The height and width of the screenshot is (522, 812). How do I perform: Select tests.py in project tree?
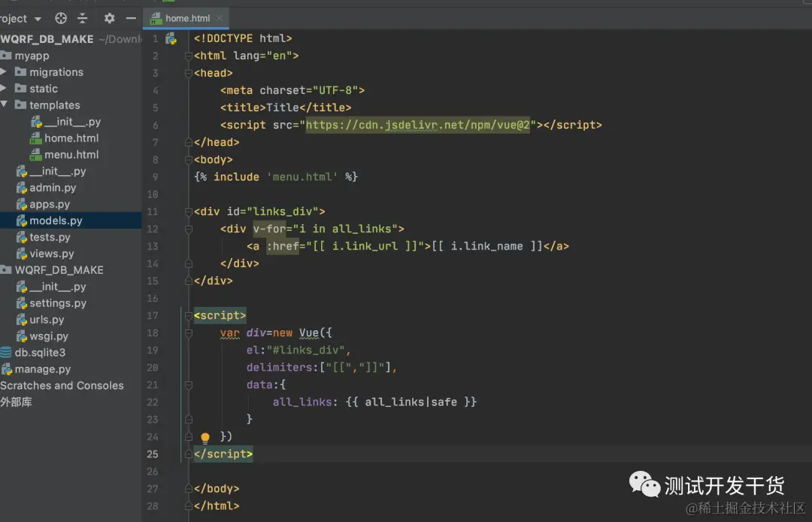coord(50,237)
